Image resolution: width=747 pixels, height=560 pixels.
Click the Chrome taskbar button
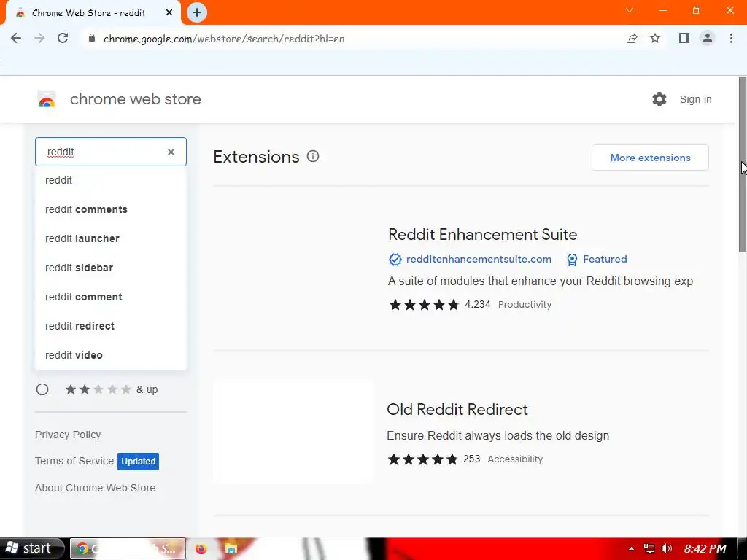pos(128,548)
